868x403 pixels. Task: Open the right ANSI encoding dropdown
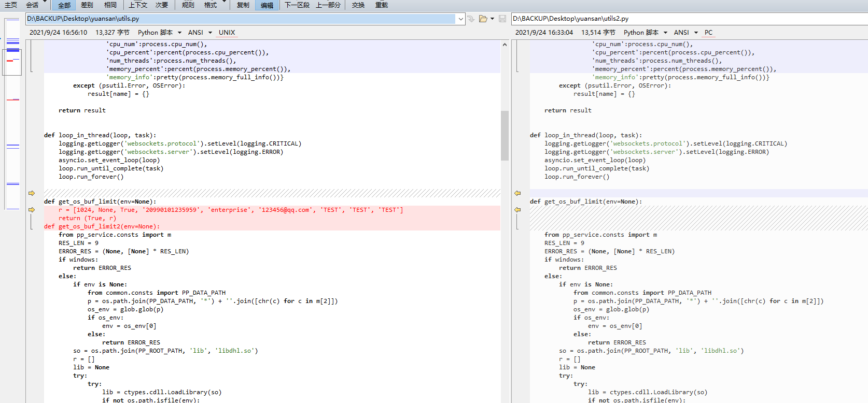pyautogui.click(x=685, y=33)
